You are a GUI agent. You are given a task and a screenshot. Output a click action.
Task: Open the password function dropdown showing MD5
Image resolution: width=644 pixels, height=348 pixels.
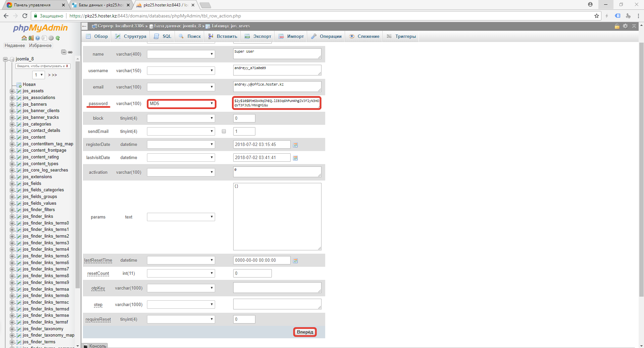coord(181,104)
